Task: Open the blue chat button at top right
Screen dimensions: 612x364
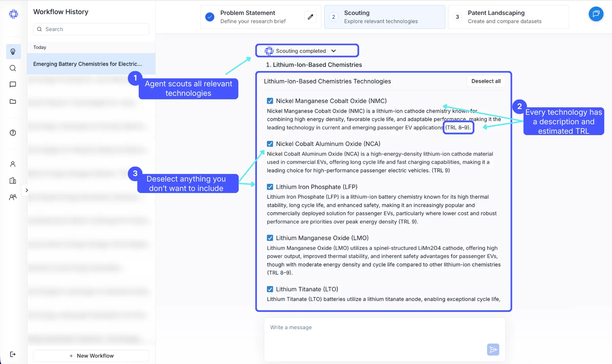Action: 596,14
